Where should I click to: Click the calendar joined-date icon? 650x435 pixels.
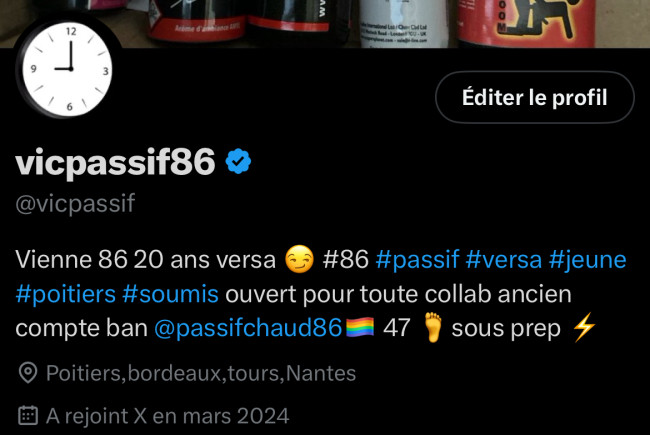coord(28,416)
